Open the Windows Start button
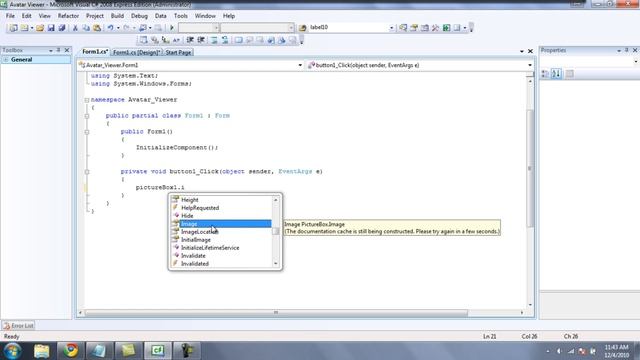This screenshot has width=640, height=360. click(13, 351)
